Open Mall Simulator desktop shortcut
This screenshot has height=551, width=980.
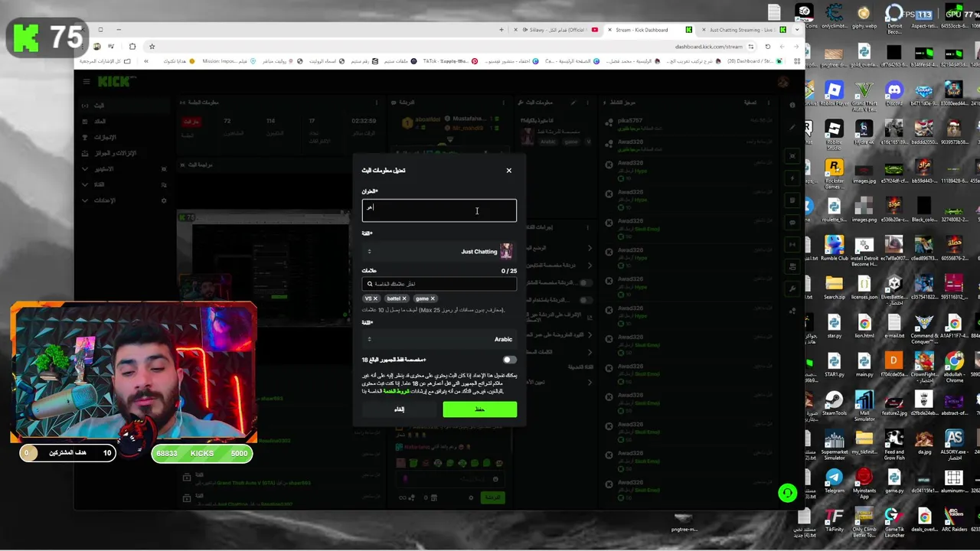coord(864,406)
